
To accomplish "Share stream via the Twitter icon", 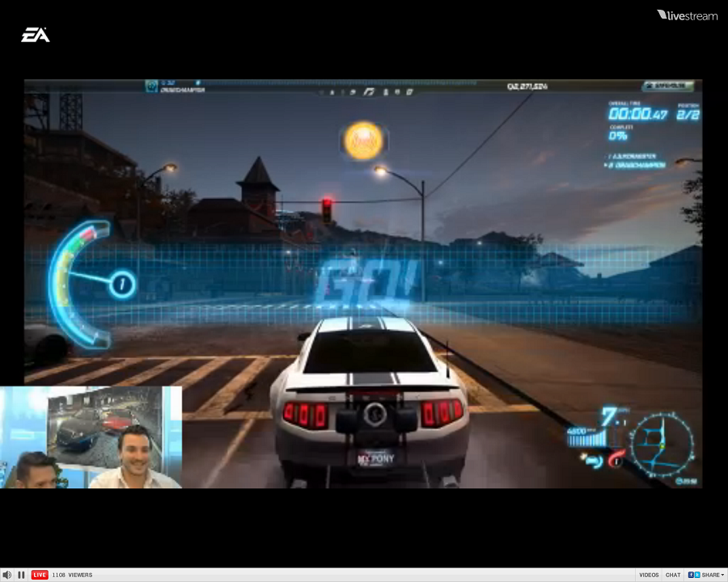I will 697,575.
